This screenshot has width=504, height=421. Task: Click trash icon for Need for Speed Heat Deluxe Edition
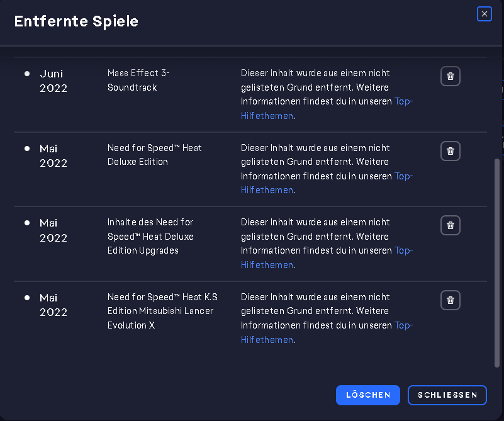(x=451, y=151)
